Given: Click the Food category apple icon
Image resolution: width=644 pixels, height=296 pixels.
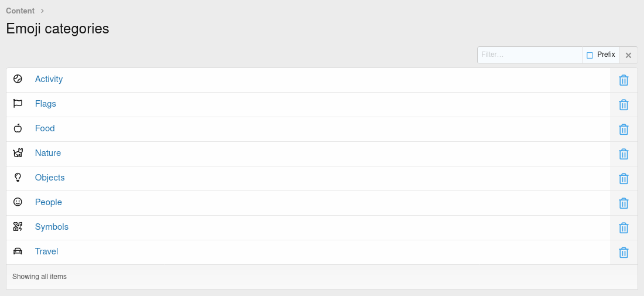Looking at the screenshot, I should click(18, 128).
